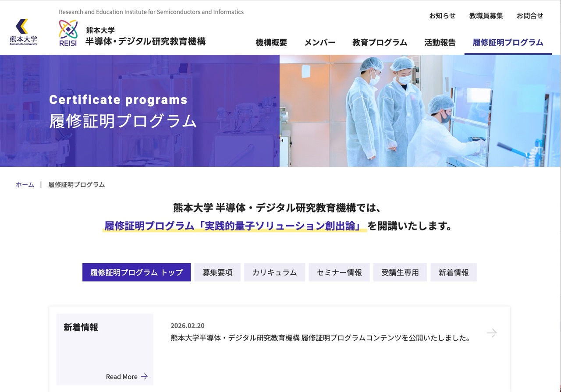This screenshot has width=561, height=392.
Task: Click the 2026.02.20 news announcement entry
Action: point(320,332)
